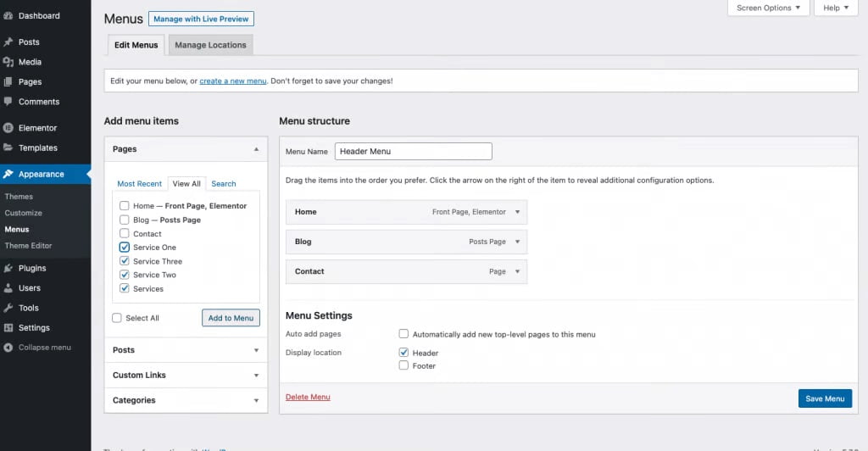The width and height of the screenshot is (868, 451).
Task: Switch to the Edit Menus tab
Action: [x=136, y=45]
